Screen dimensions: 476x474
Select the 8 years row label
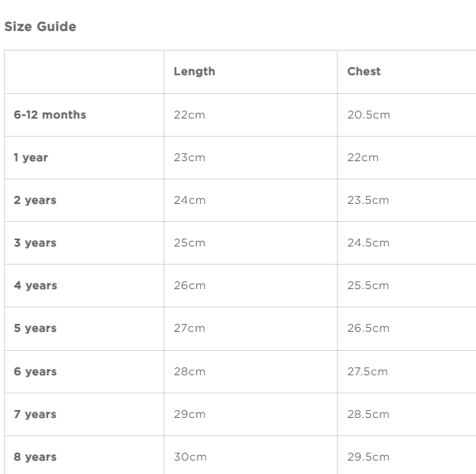[x=36, y=457]
